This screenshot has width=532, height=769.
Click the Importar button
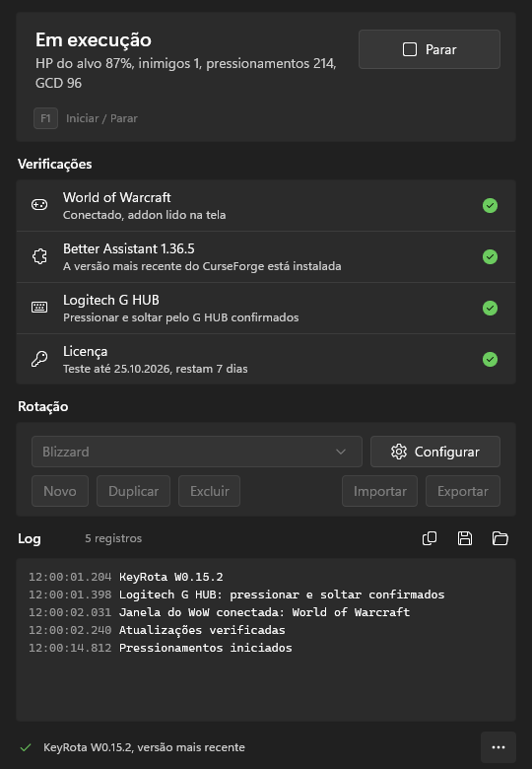point(379,491)
